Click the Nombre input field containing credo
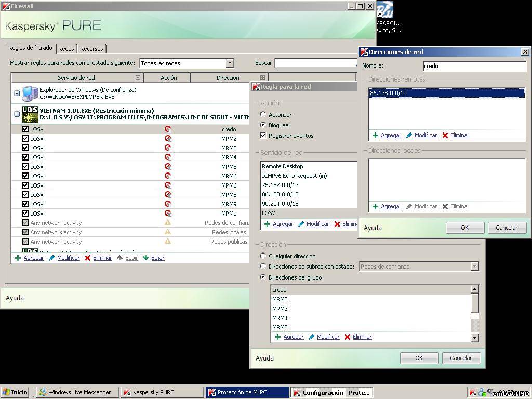Screen dimensions: 532x399 click(474, 66)
